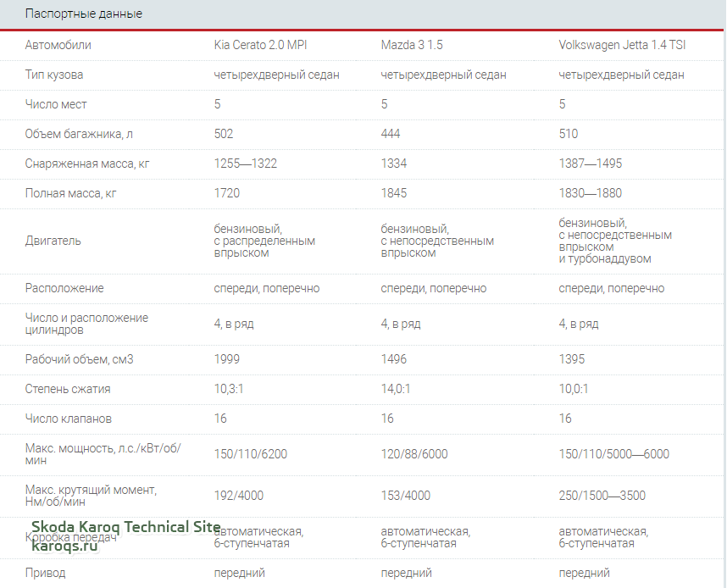Click Volkswagen Jetta's "автоматическая, 6-ступенчатая" gearbox cell
The image size is (727, 588).
(603, 537)
